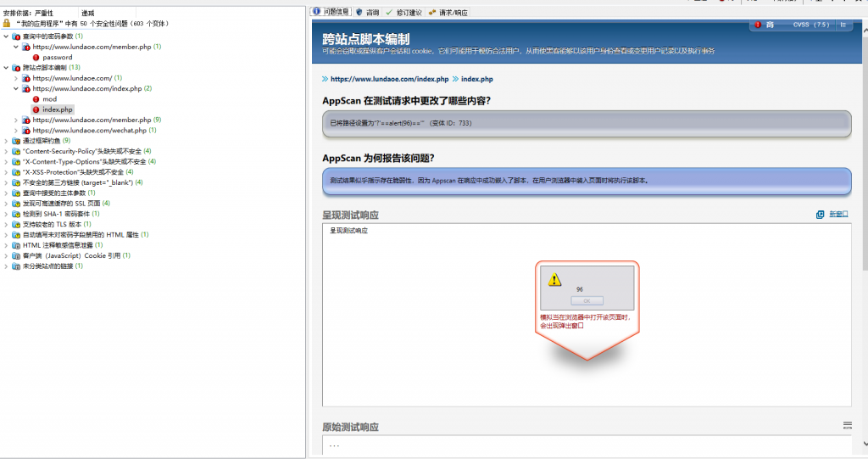Click the folder icon beside 通过框架钓鱼
Screen dimensions: 868x459
pyautogui.click(x=16, y=141)
